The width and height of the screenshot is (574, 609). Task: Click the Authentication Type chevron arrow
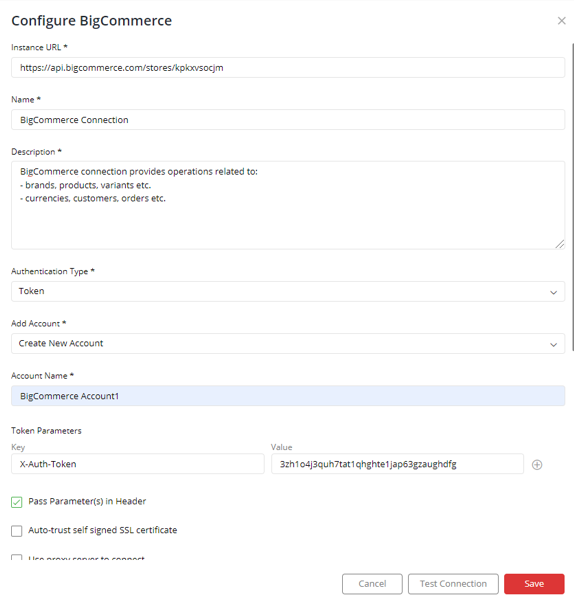(x=553, y=292)
